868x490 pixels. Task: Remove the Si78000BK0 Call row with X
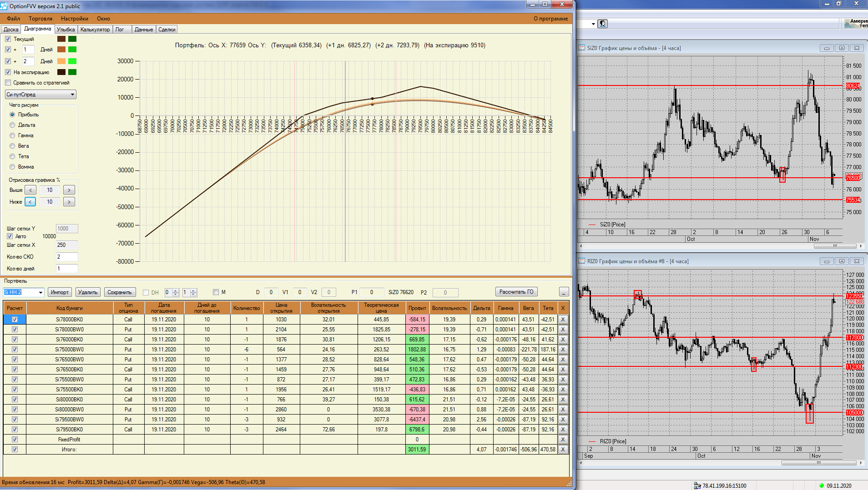click(x=563, y=320)
